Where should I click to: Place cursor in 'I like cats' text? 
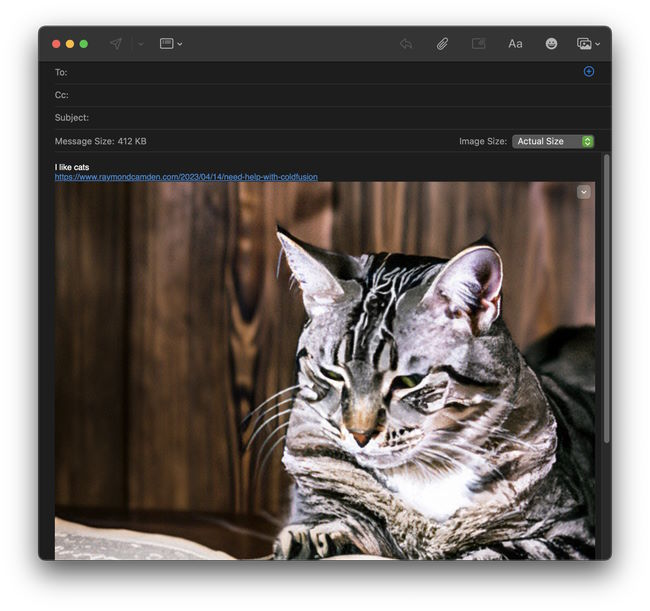click(72, 167)
